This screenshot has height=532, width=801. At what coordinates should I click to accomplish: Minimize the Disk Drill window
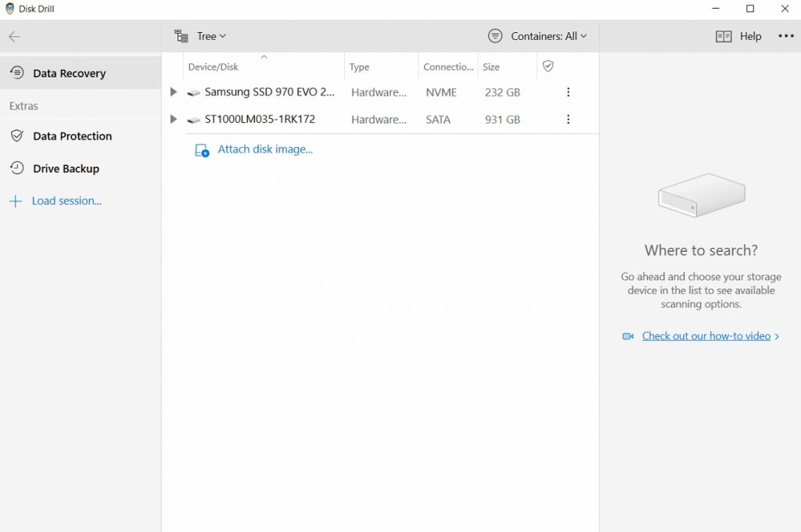[716, 8]
